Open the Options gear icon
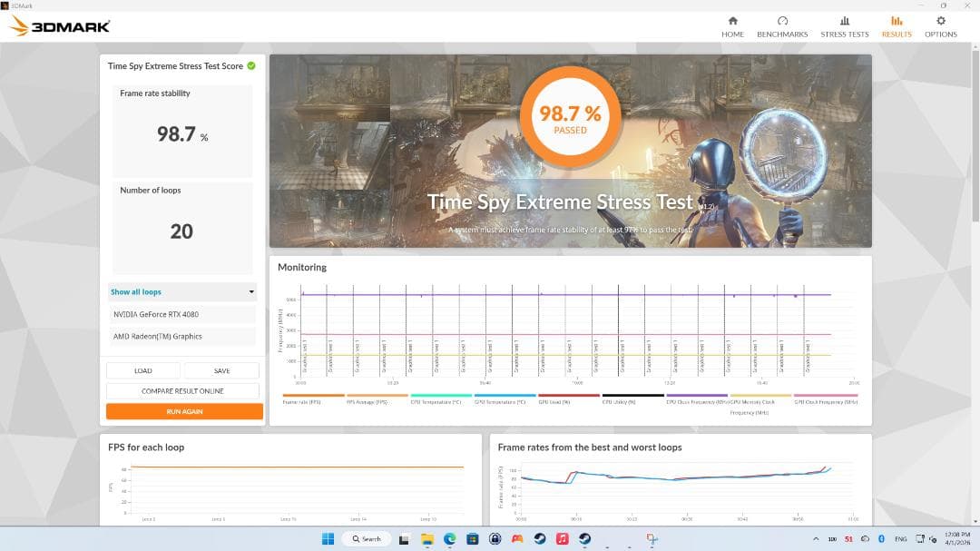 tap(941, 21)
